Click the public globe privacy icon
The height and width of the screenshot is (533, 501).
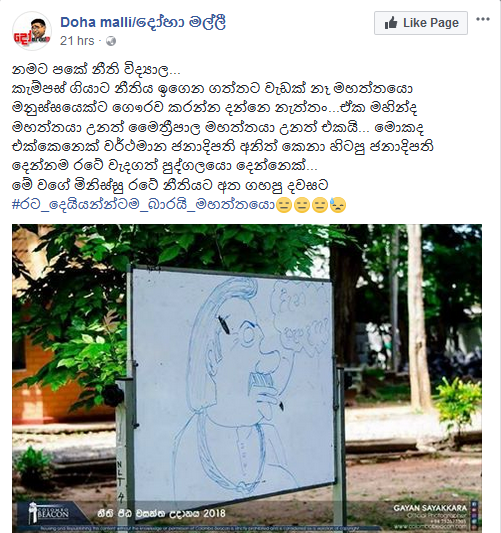111,41
